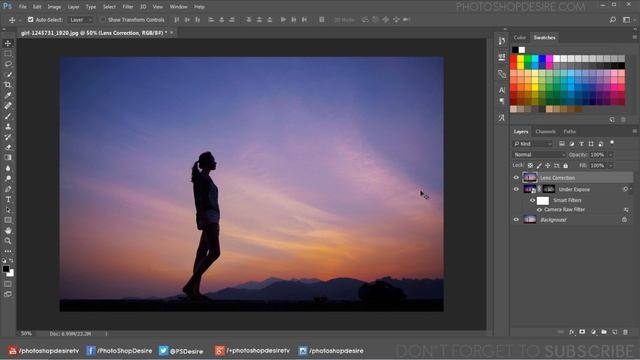Delete layer with trash icon

(625, 332)
